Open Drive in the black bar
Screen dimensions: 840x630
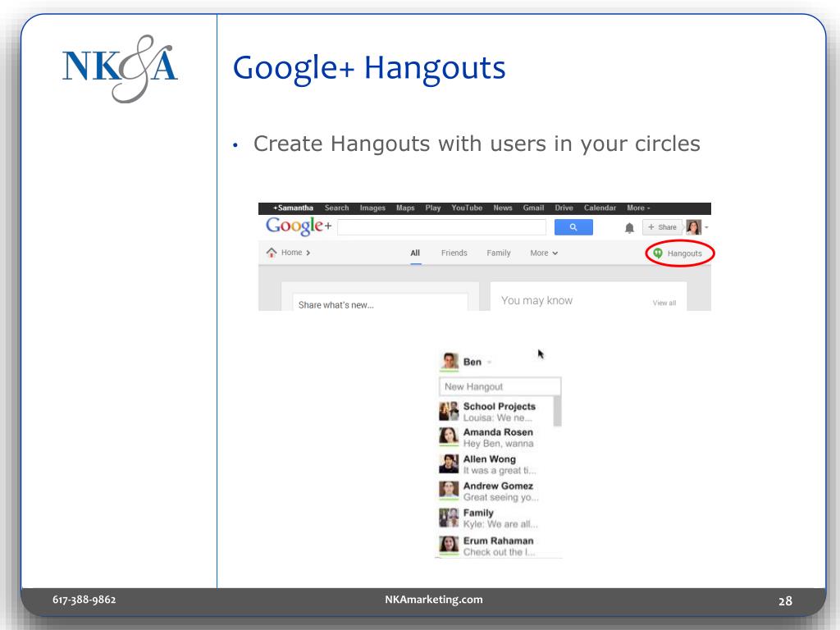[x=564, y=208]
